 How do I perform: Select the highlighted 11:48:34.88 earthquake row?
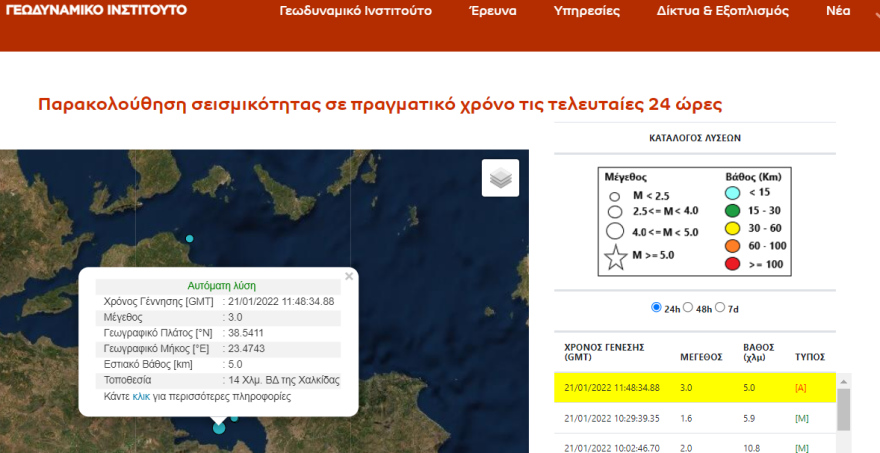(695, 387)
